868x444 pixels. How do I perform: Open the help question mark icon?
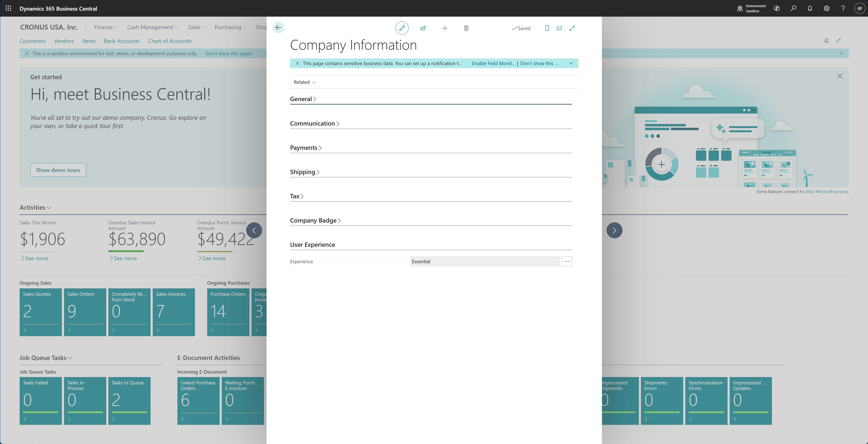[843, 8]
